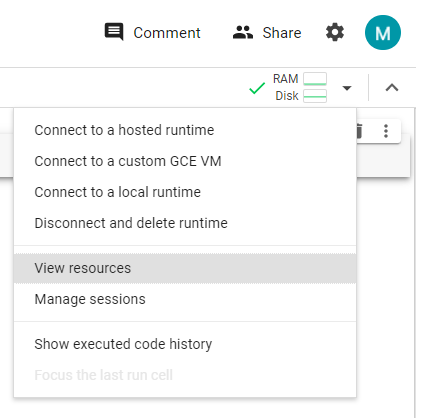Open the Comment speech bubble icon
431x418 pixels.
[114, 32]
